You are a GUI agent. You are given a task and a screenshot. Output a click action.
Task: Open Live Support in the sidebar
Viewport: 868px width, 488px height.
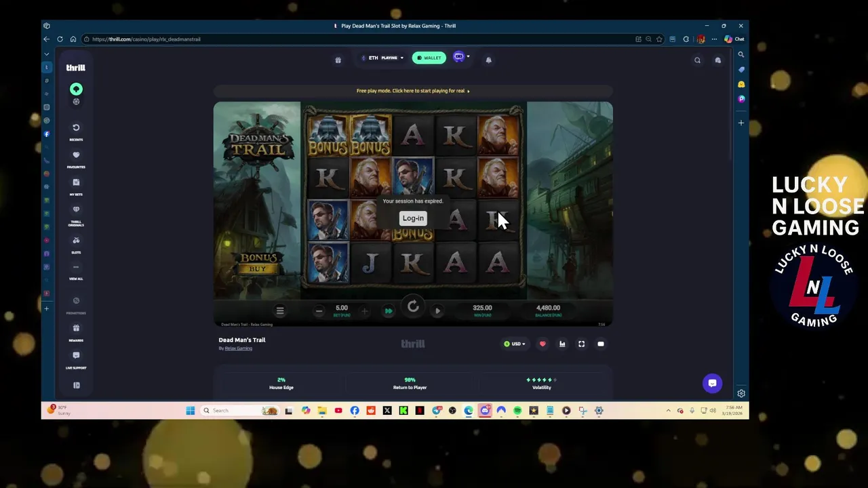pyautogui.click(x=76, y=359)
